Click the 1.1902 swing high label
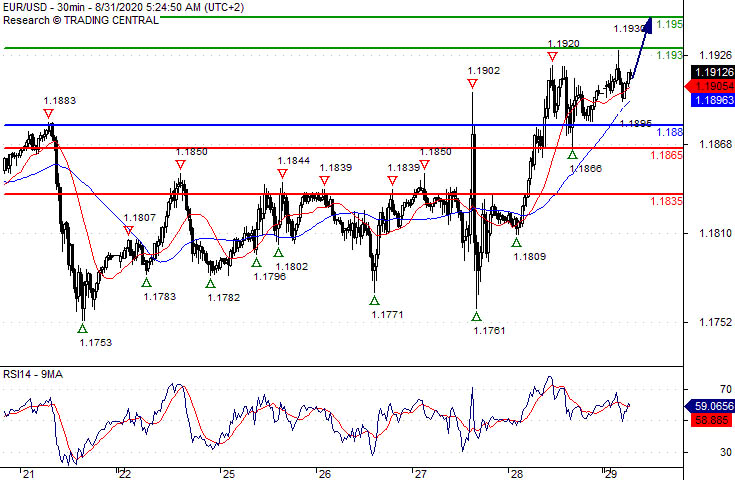The image size is (735, 480). click(484, 71)
